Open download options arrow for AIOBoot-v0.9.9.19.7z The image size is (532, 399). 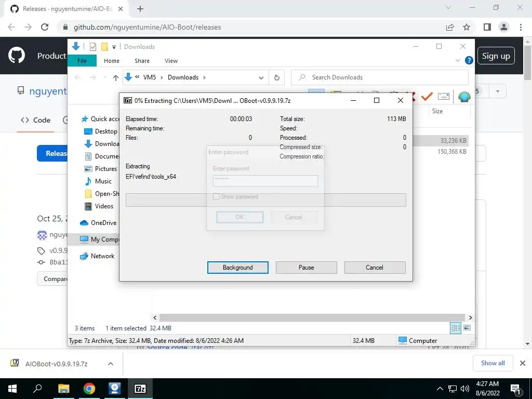coord(111,364)
